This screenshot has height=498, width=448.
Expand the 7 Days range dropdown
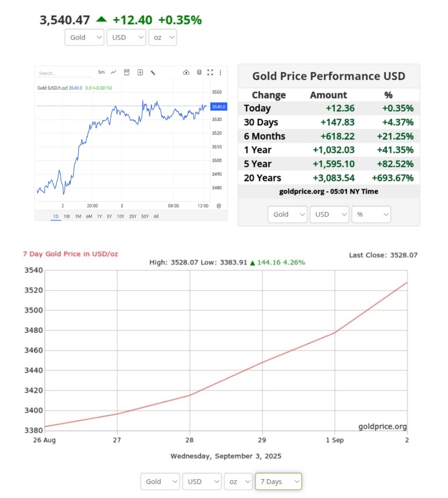point(278,482)
